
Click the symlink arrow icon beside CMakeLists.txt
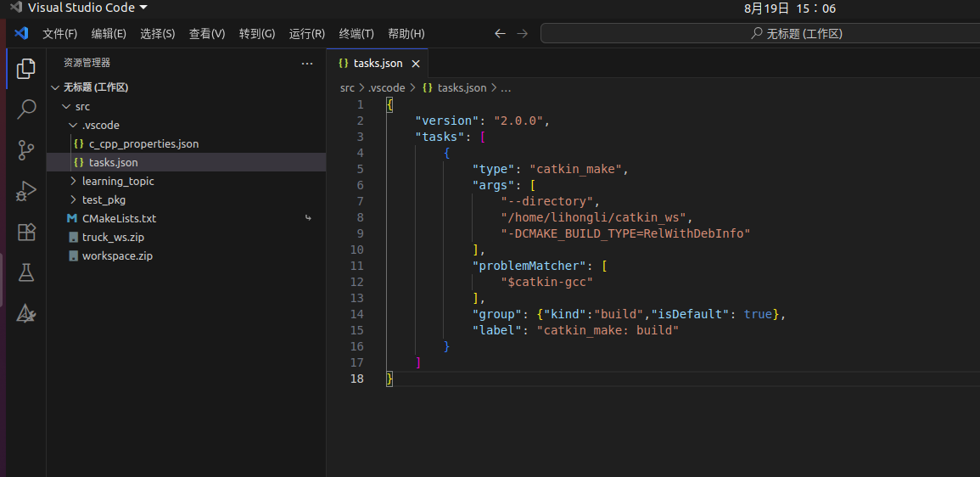coord(307,218)
